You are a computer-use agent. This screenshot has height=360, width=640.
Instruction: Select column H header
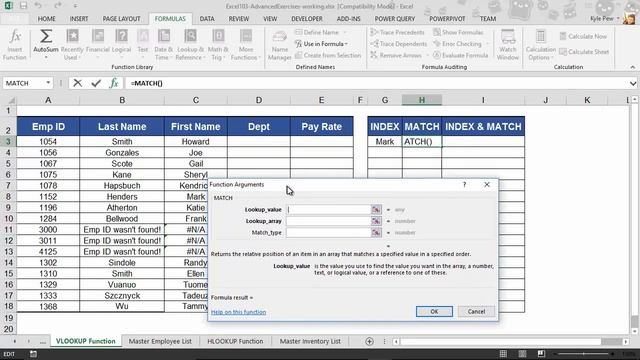[x=422, y=100]
